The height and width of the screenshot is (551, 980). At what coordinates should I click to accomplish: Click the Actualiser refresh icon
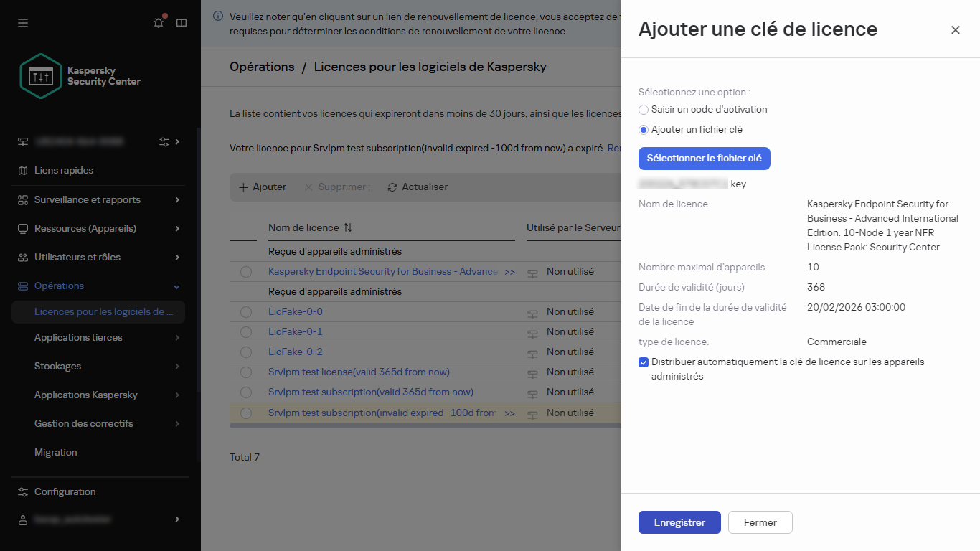pos(392,187)
